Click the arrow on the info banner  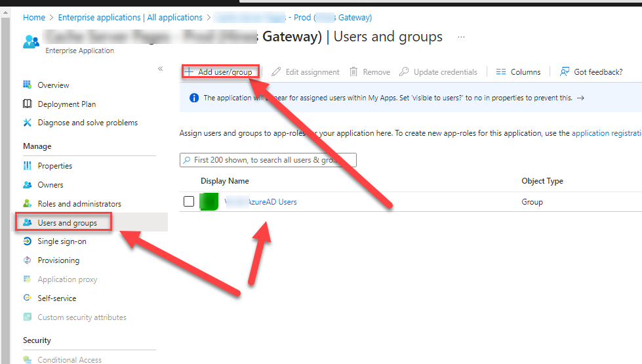tap(581, 98)
